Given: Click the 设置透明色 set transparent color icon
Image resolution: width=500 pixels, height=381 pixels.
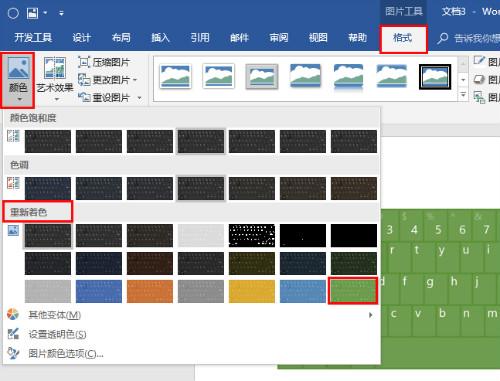Looking at the screenshot, I should pos(13,334).
